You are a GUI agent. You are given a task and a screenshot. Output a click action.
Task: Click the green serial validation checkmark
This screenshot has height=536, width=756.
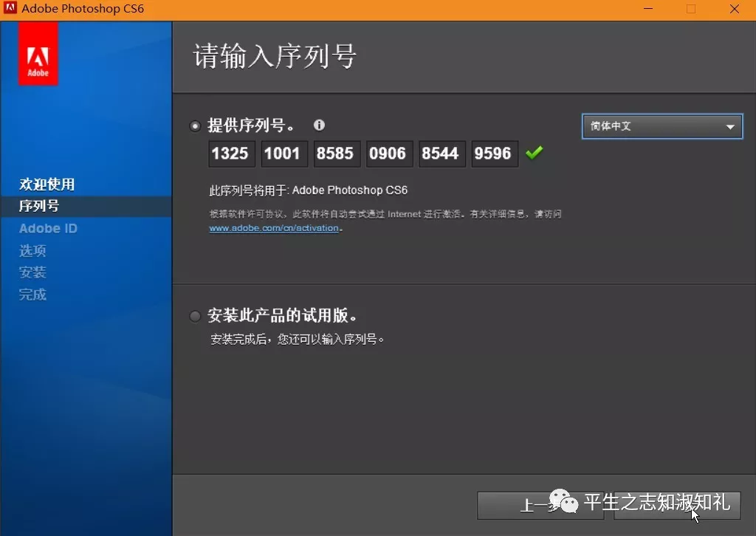click(535, 153)
